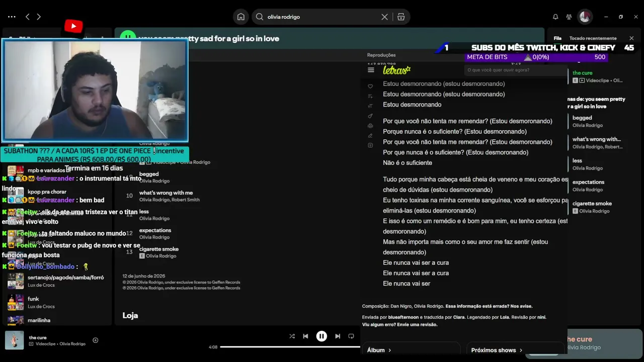This screenshot has width=644, height=362.
Task: Skip to next track
Action: (x=338, y=336)
